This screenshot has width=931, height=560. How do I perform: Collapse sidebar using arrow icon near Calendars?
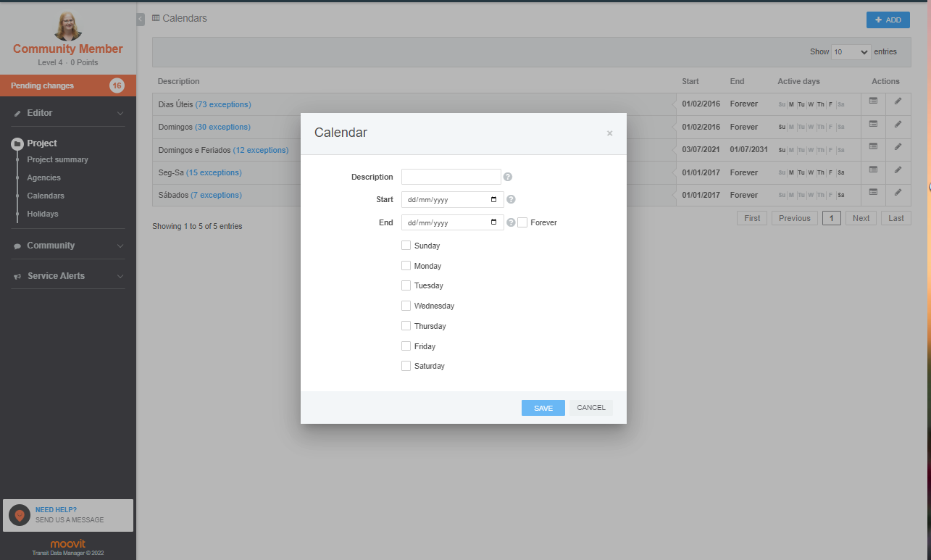click(x=141, y=20)
